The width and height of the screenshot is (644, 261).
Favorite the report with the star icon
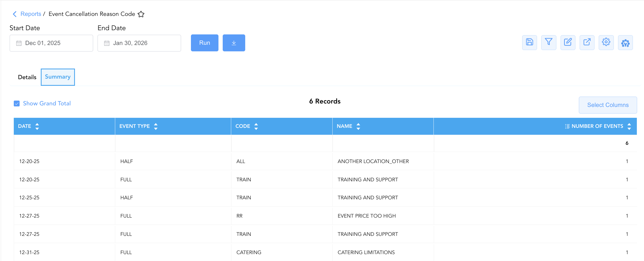point(141,14)
